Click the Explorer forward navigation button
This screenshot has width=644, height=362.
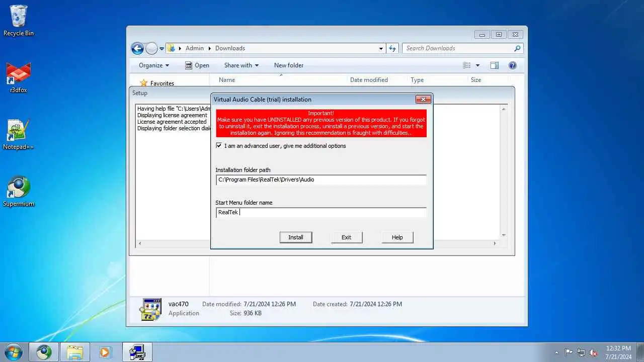pos(151,48)
